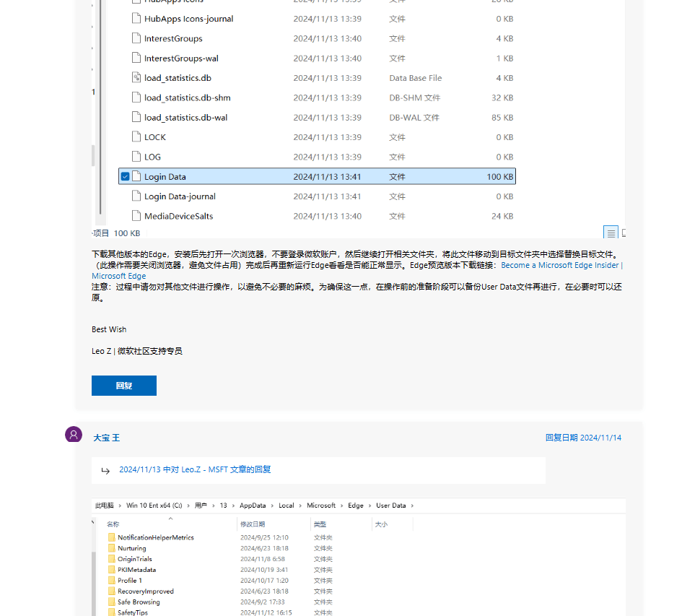Click the AppData breadcrumb segment
This screenshot has width=682, height=616.
pyautogui.click(x=253, y=506)
